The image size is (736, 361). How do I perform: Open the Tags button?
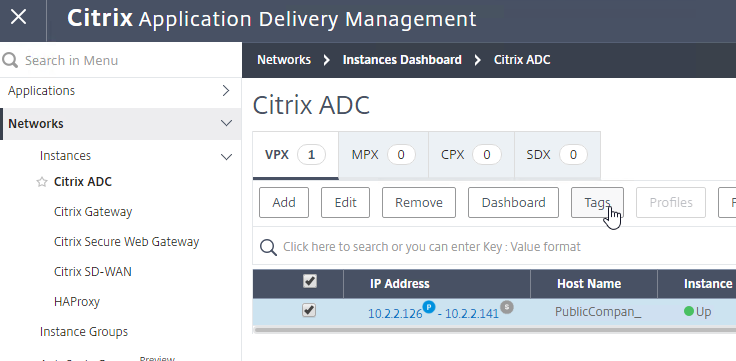[x=597, y=202]
